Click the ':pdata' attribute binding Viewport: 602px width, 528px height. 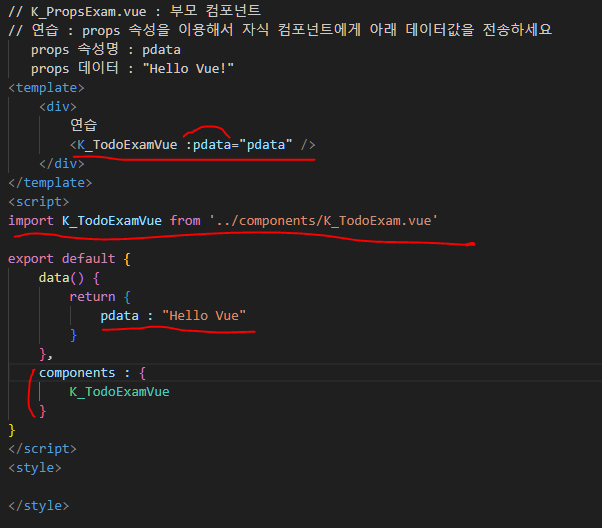(208, 145)
